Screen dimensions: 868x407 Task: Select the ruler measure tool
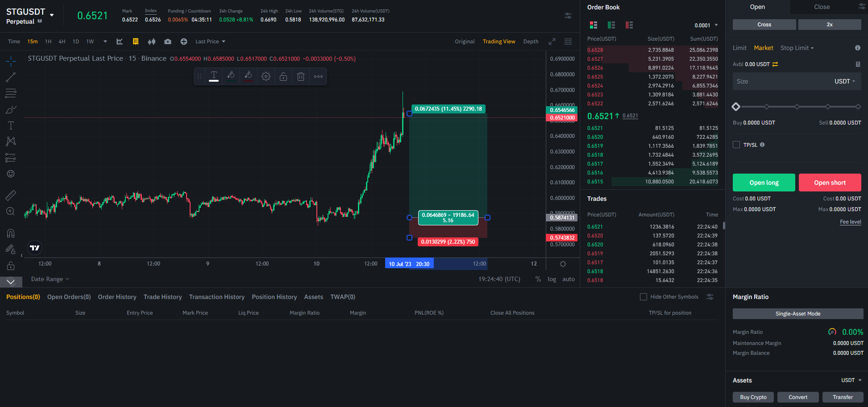[11, 195]
